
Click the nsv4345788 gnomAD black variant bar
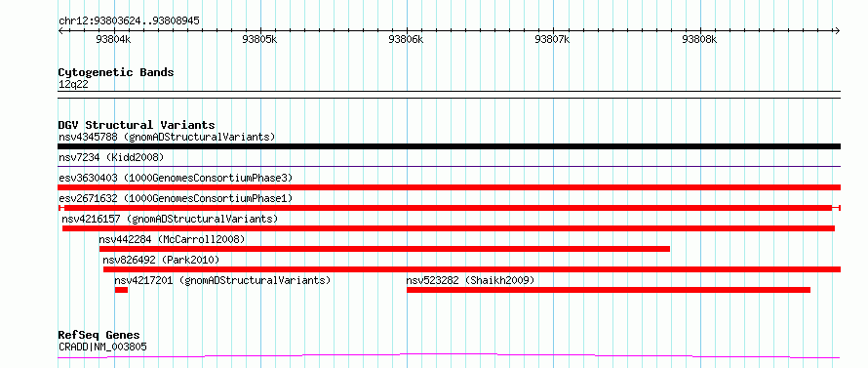click(x=449, y=146)
